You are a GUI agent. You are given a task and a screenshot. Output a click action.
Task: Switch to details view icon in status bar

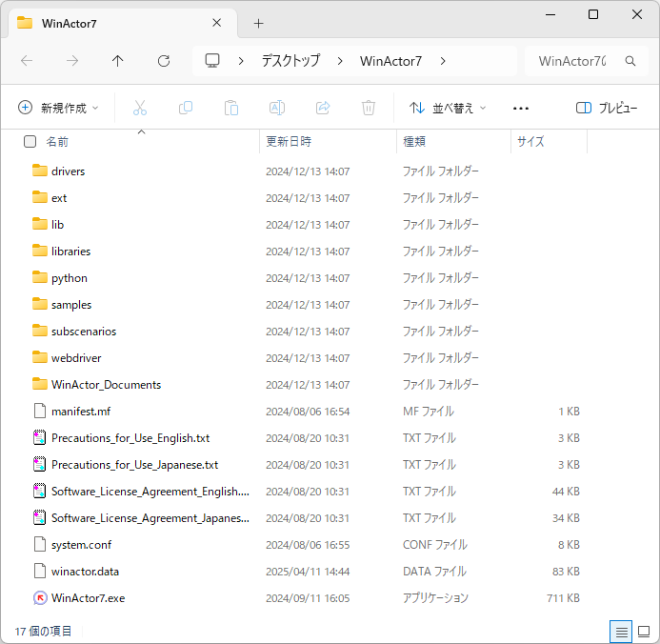621,632
